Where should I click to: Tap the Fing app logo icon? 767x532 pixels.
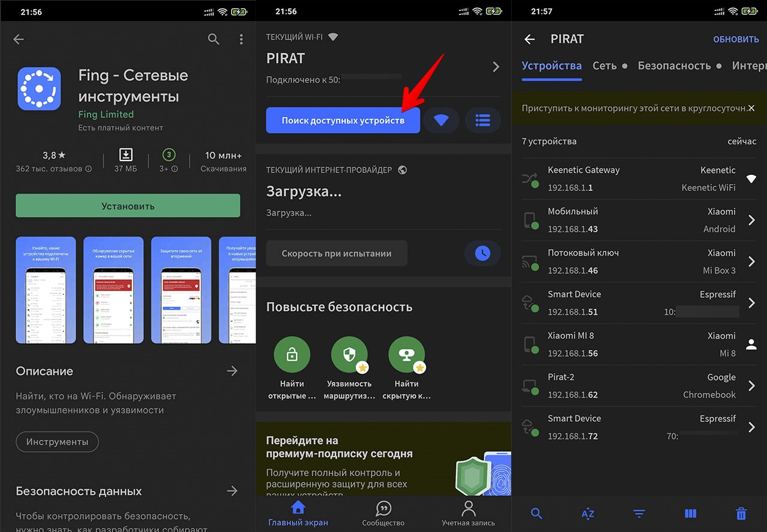[39, 89]
